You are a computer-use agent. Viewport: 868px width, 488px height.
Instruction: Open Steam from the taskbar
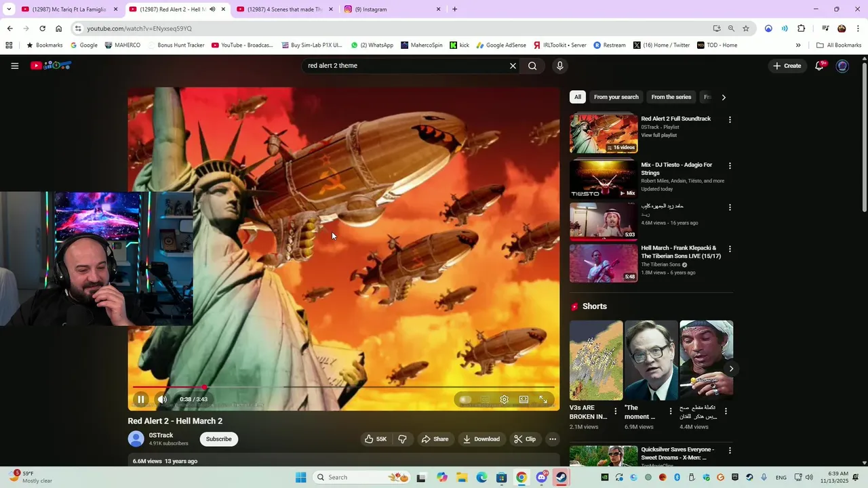point(561,477)
